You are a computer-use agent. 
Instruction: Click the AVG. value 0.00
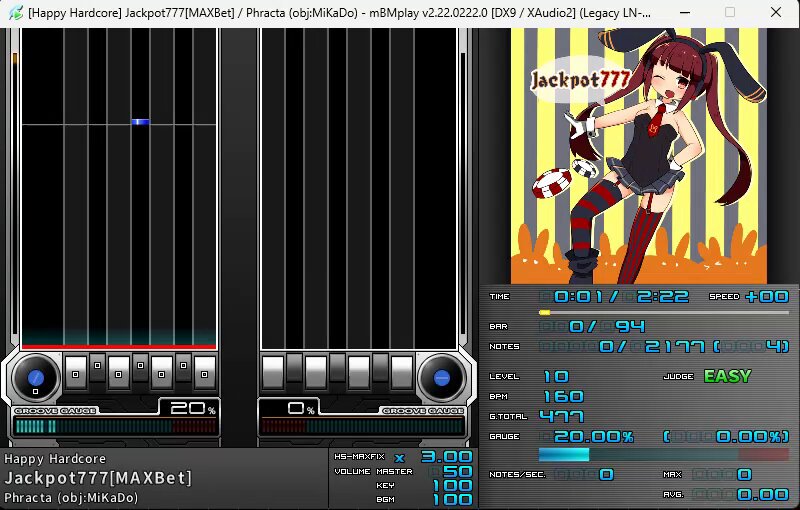click(741, 495)
